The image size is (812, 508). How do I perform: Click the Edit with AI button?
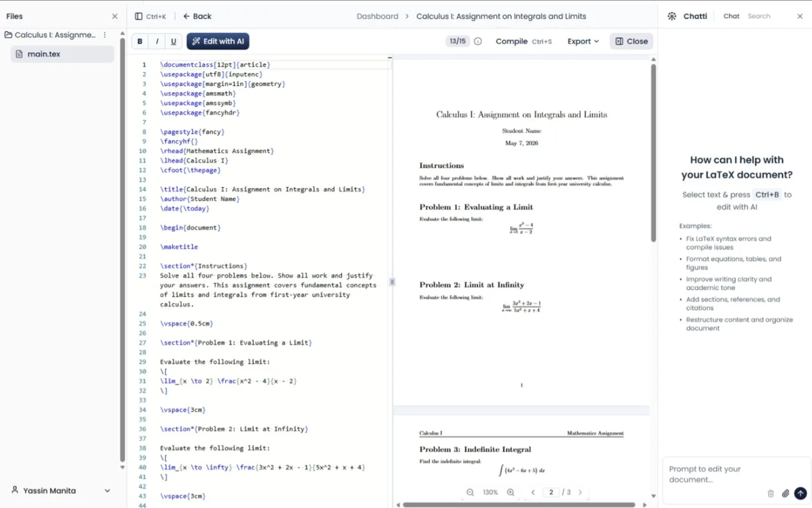click(x=218, y=41)
